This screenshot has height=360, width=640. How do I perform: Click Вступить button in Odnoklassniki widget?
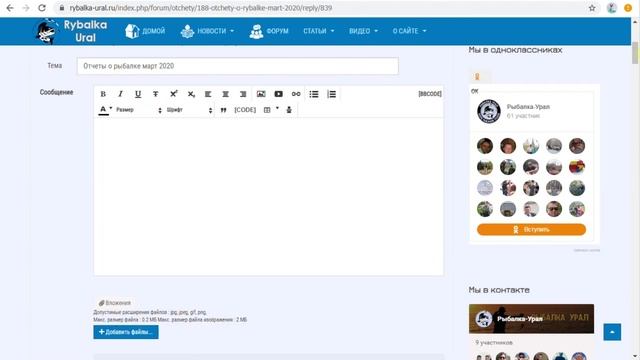[x=531, y=229]
